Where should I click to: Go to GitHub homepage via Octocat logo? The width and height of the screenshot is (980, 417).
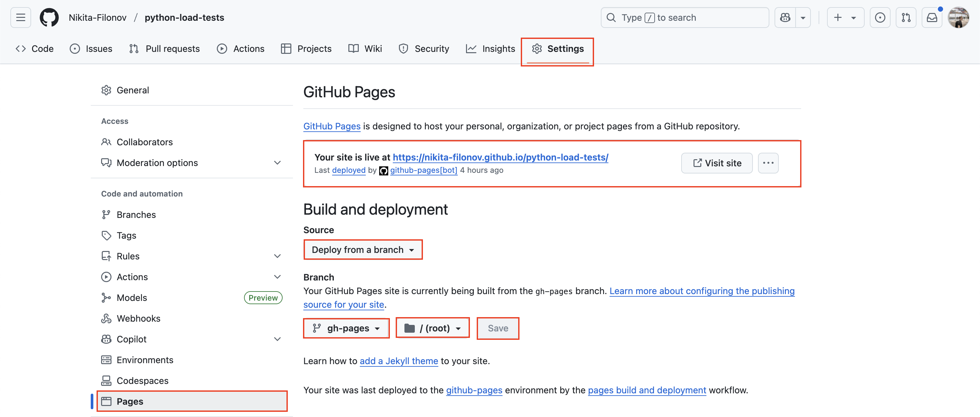click(50, 18)
